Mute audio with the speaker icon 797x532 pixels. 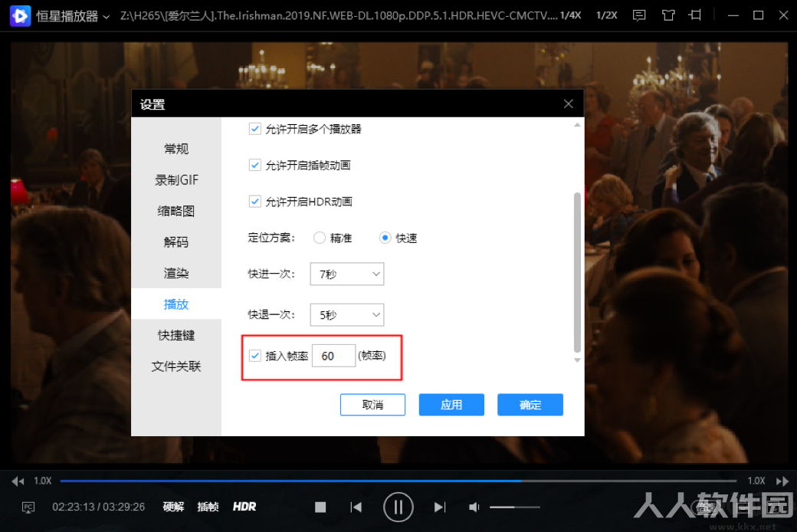(x=474, y=507)
